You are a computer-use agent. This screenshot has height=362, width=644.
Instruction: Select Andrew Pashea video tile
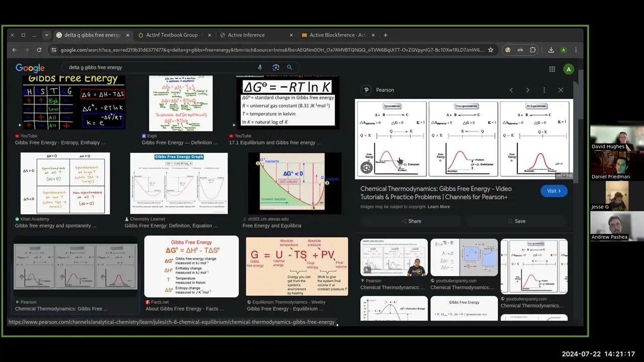pos(617,226)
